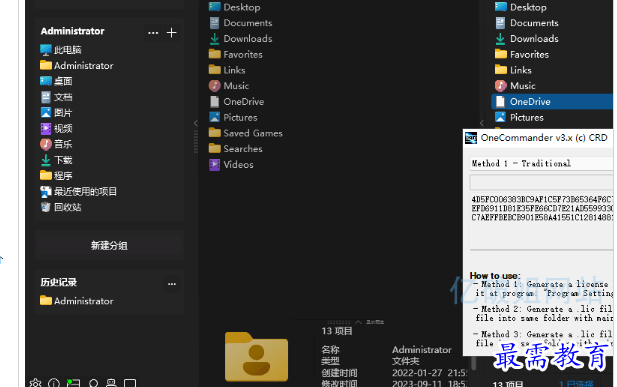The width and height of the screenshot is (617, 387).
Task: Select 此电脑 in the favorites sidebar
Action: click(x=61, y=50)
